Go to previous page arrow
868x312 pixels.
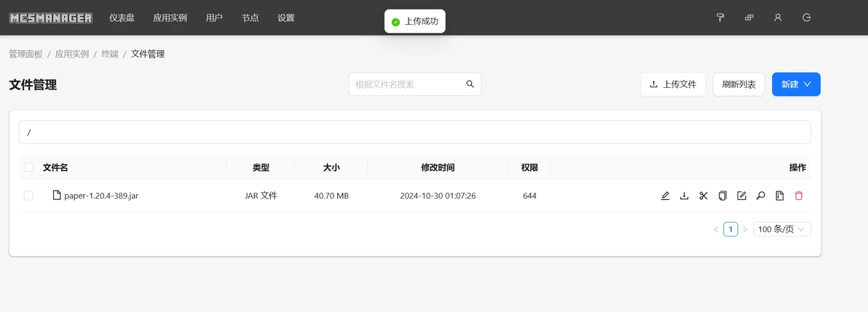point(717,229)
